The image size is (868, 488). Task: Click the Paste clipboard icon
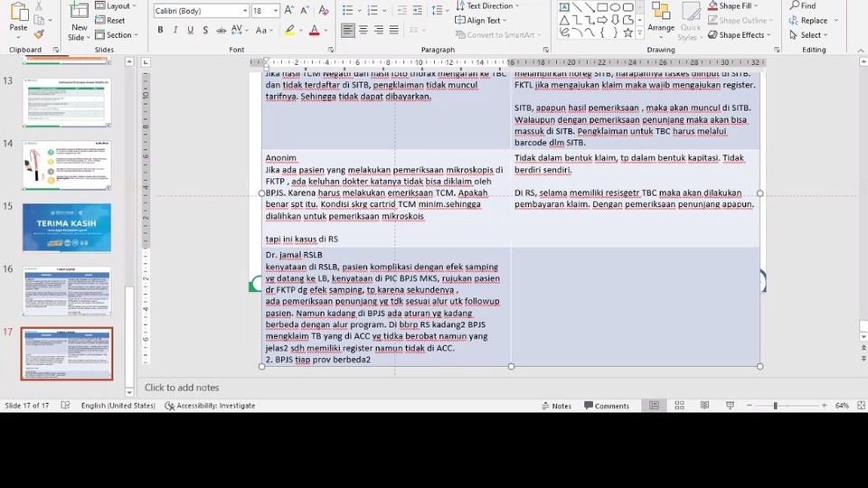18,12
